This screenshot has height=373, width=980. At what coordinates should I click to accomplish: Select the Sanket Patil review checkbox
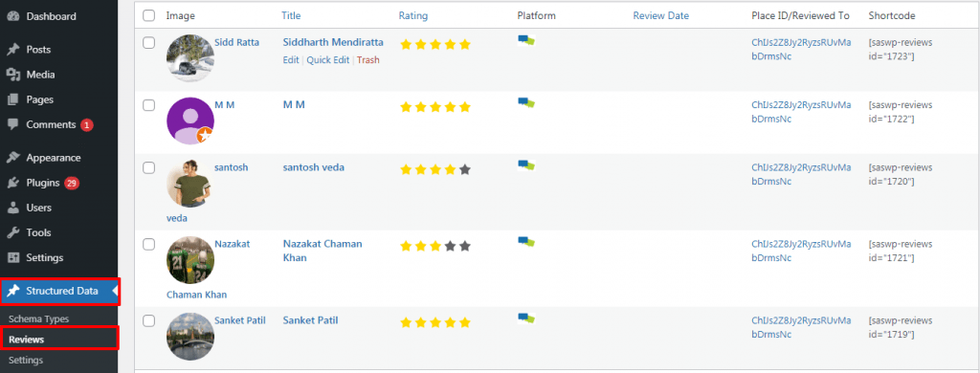pyautogui.click(x=148, y=320)
